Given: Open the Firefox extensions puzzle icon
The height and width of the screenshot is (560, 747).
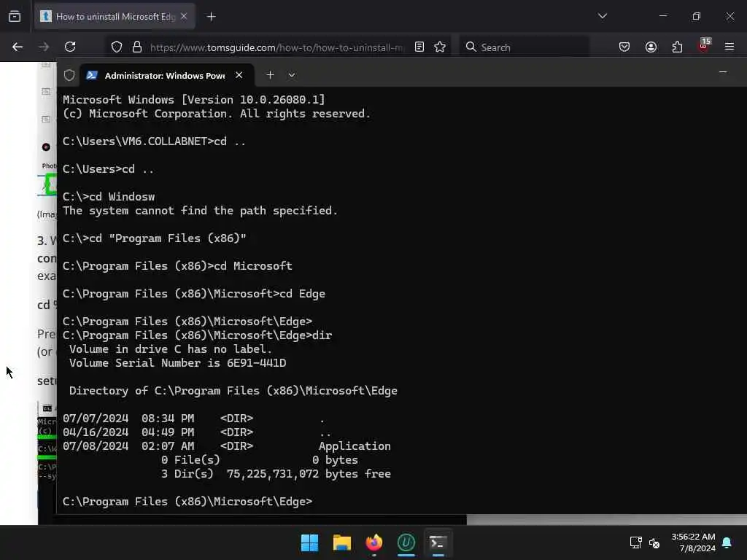Looking at the screenshot, I should point(677,47).
